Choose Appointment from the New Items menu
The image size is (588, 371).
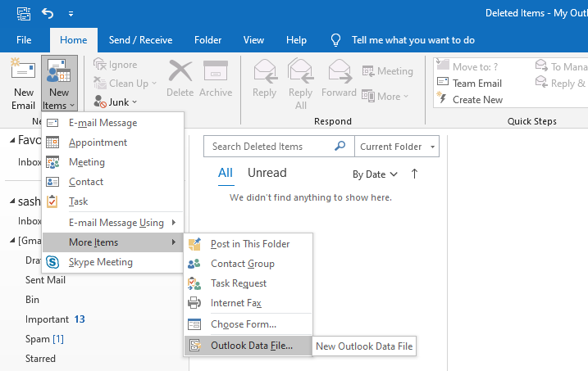tap(113, 143)
